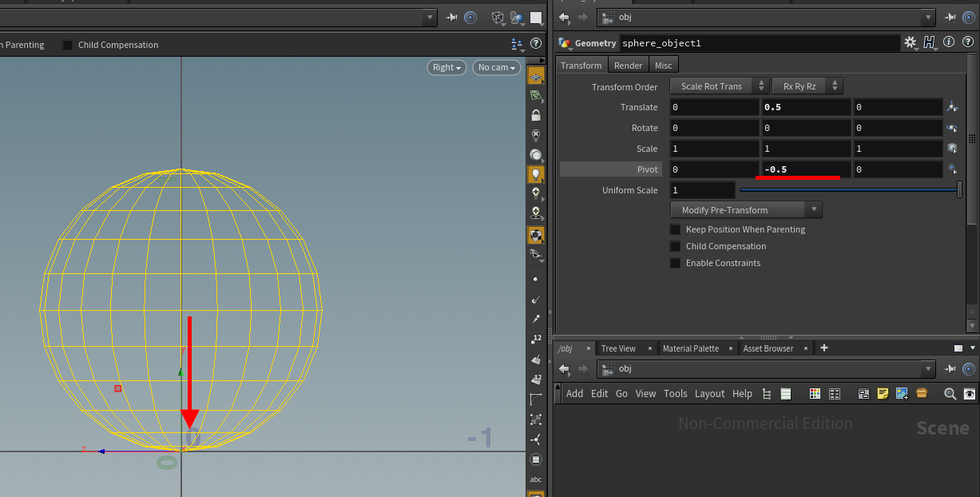Open the Layout menu in network editor
980x497 pixels.
click(x=709, y=393)
